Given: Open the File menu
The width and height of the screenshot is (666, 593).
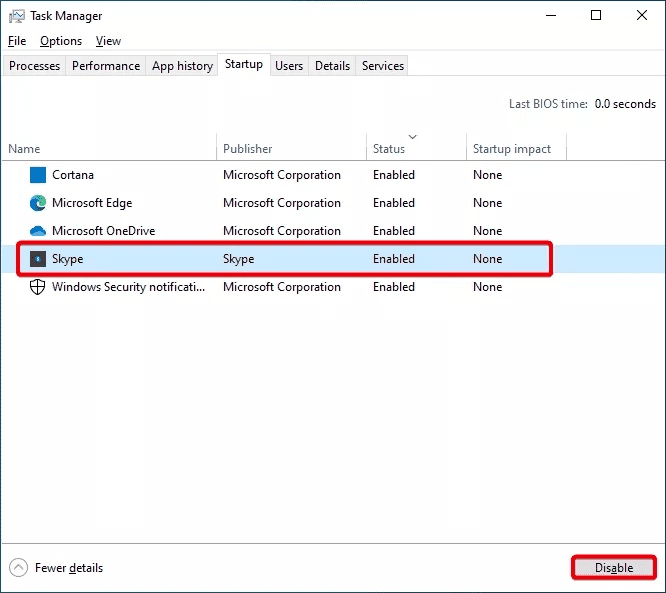Looking at the screenshot, I should pos(17,41).
